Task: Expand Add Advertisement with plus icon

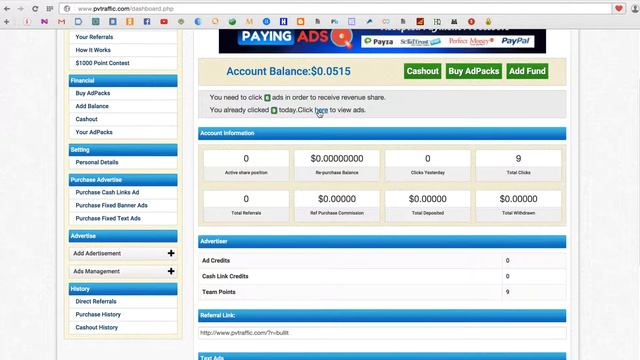Action: [x=171, y=253]
